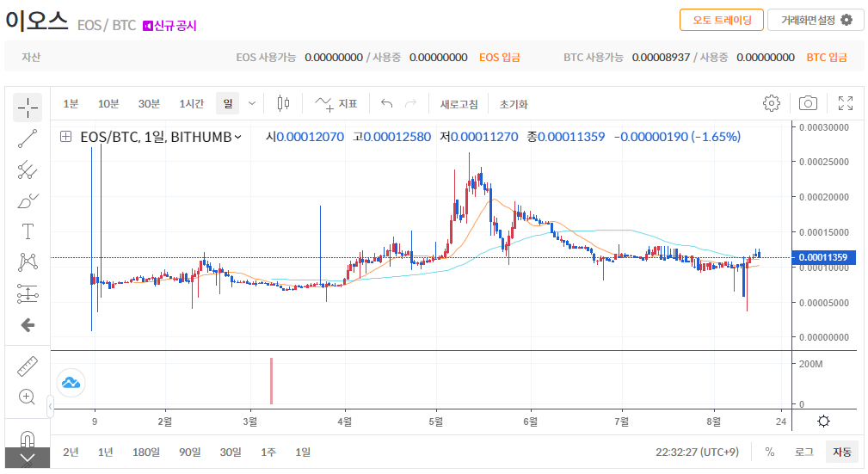Click the blue cloud publish icon
The width and height of the screenshot is (868, 474).
pos(71,383)
